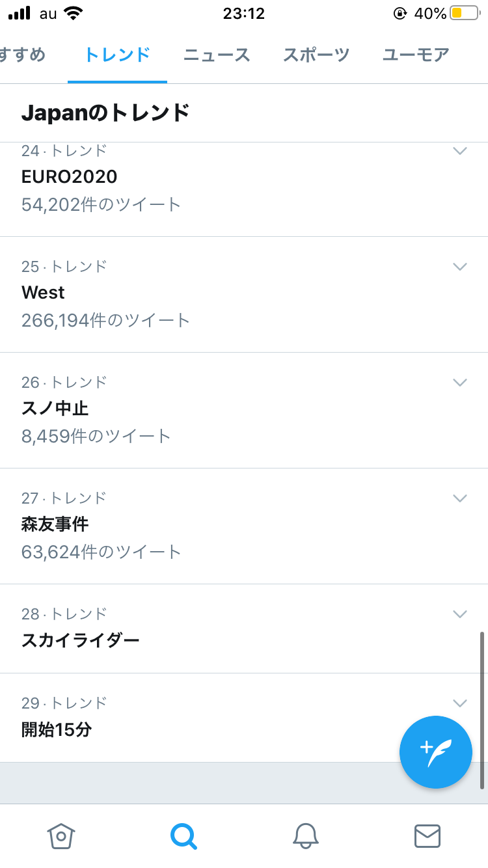Viewport: 488px width, 868px height.
Task: Expand options chevron for West trend
Action: pyautogui.click(x=460, y=266)
